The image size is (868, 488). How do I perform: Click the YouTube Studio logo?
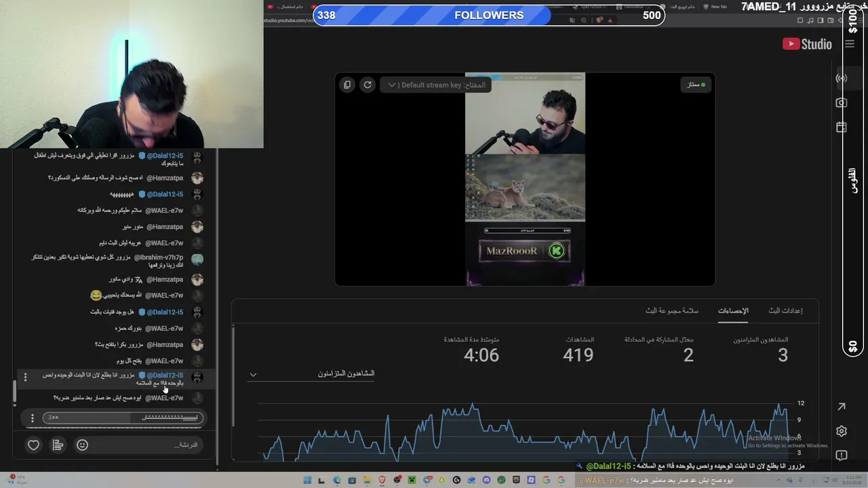coord(807,44)
